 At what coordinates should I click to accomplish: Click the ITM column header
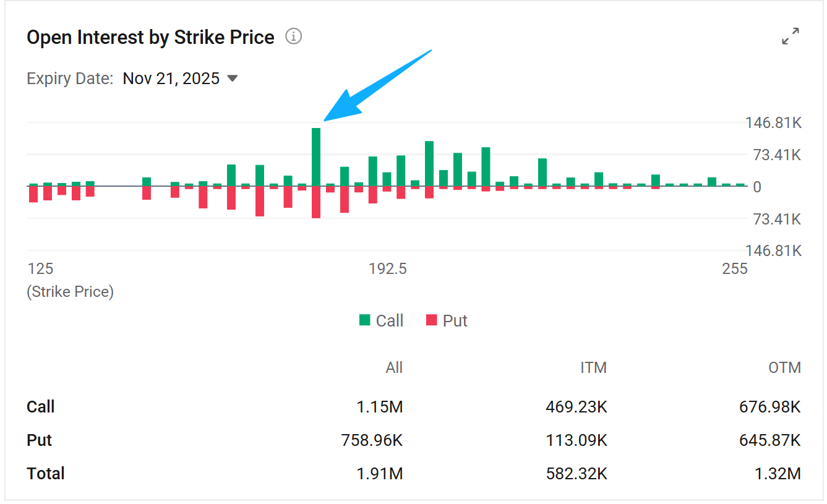click(x=593, y=368)
